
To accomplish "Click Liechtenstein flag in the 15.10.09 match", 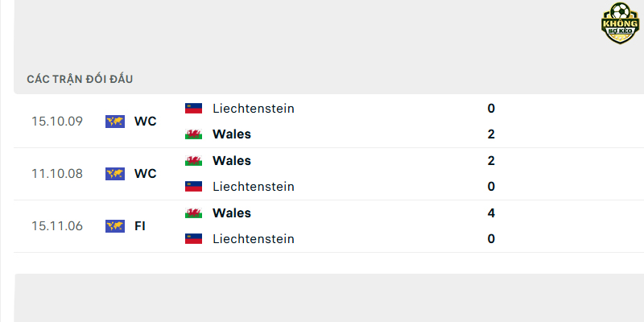I will pos(193,109).
